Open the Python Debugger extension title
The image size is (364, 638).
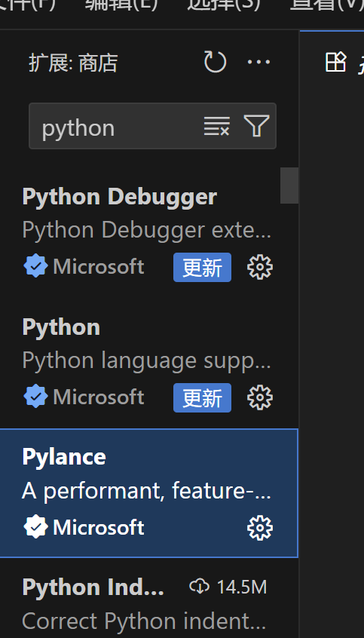(120, 197)
